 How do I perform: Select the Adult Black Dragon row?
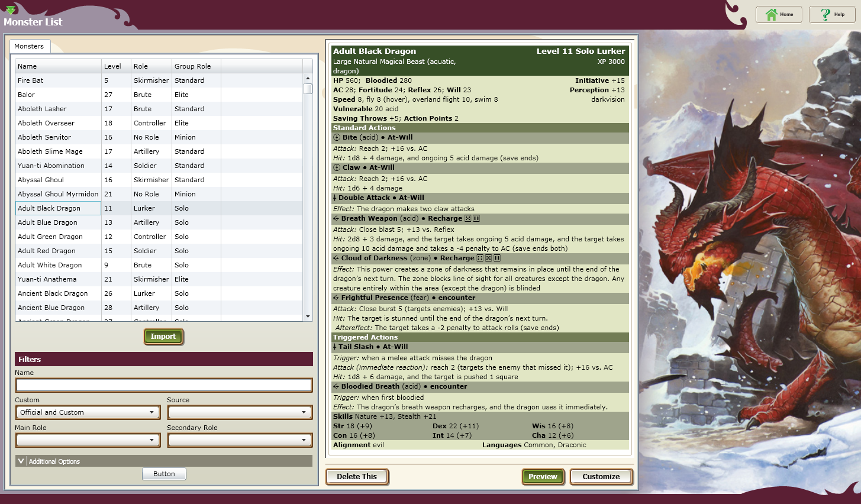click(159, 208)
